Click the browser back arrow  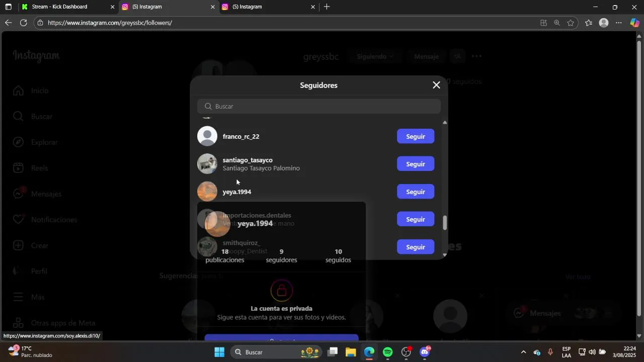point(8,23)
